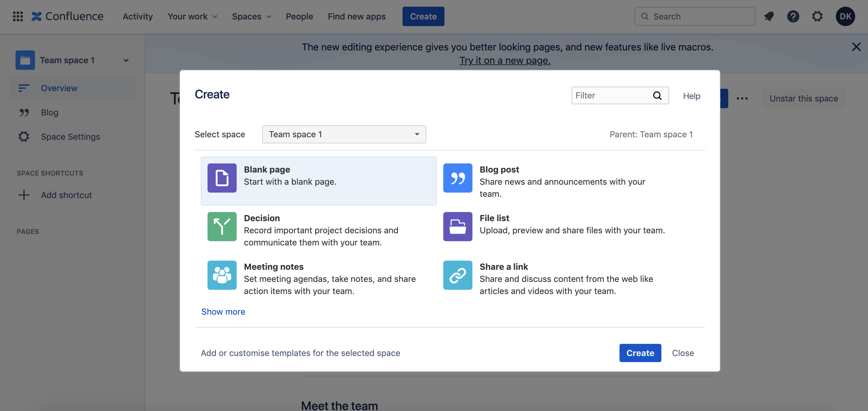Click the Team space 1 folder icon
868x411 pixels.
click(25, 60)
